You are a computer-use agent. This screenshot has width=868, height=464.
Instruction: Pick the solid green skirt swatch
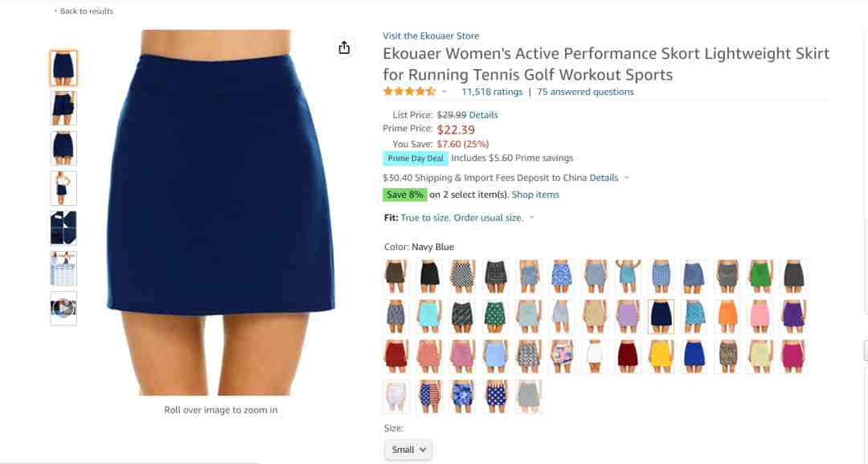[760, 276]
